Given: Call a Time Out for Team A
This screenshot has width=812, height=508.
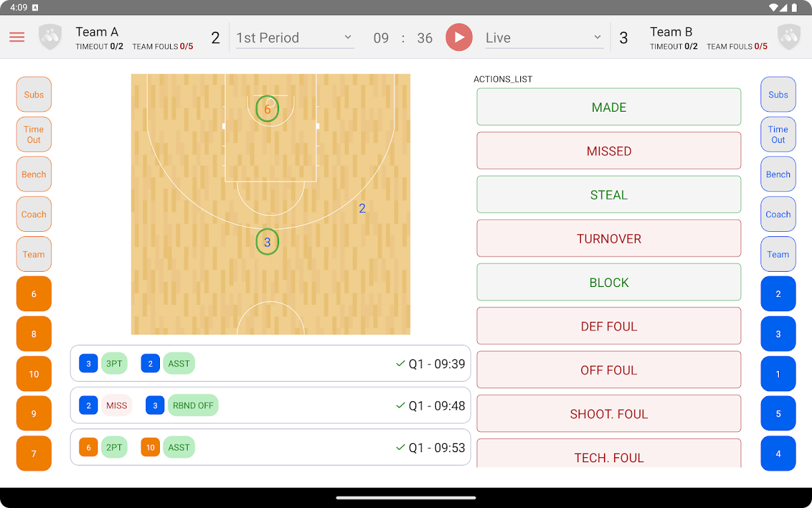Looking at the screenshot, I should pos(34,135).
